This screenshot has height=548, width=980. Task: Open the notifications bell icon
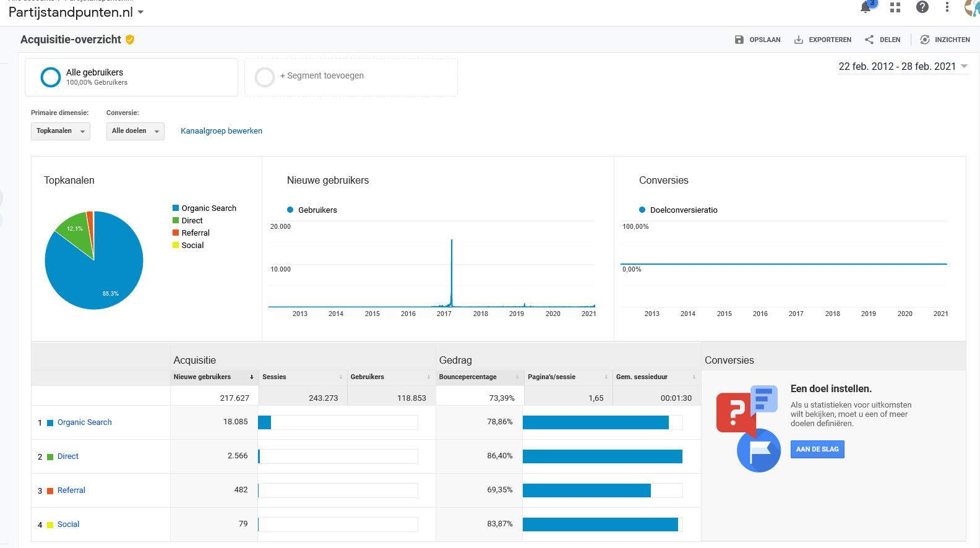(866, 7)
